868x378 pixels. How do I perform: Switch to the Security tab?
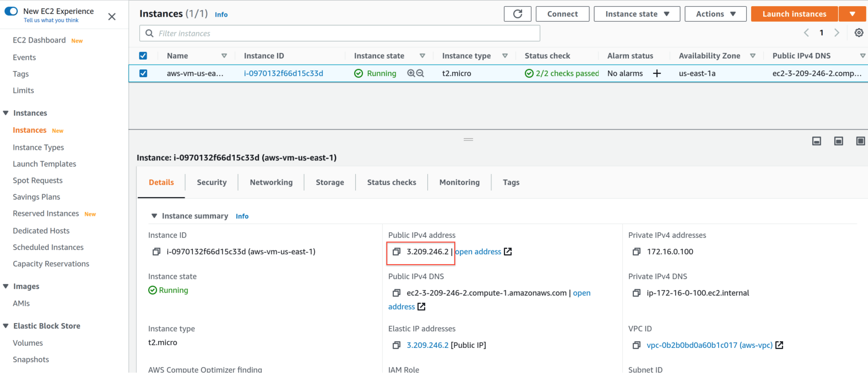[212, 182]
